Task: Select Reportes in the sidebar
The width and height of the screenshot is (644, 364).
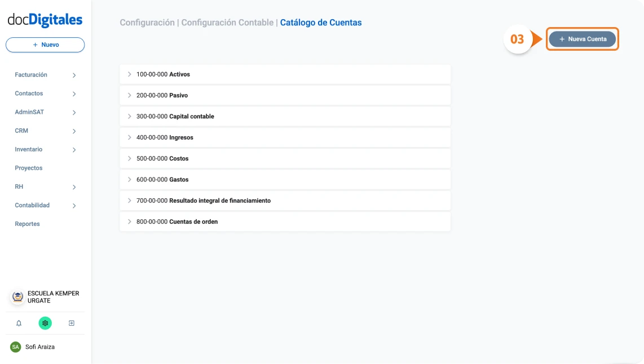Action: [27, 224]
